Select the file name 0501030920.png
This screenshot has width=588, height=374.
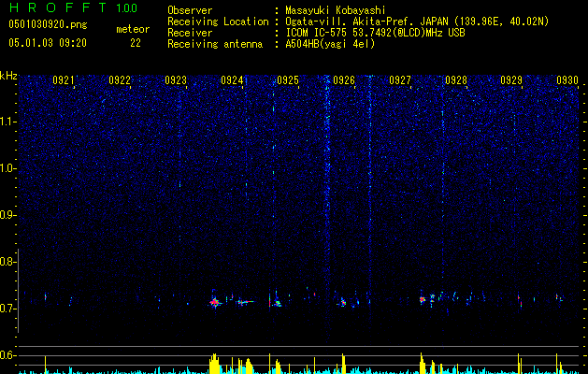[48, 24]
